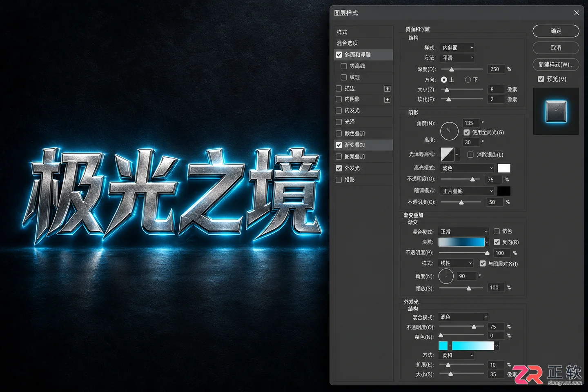The width and height of the screenshot is (588, 392).
Task: Click the gradient overlay angle dial
Action: click(x=446, y=276)
